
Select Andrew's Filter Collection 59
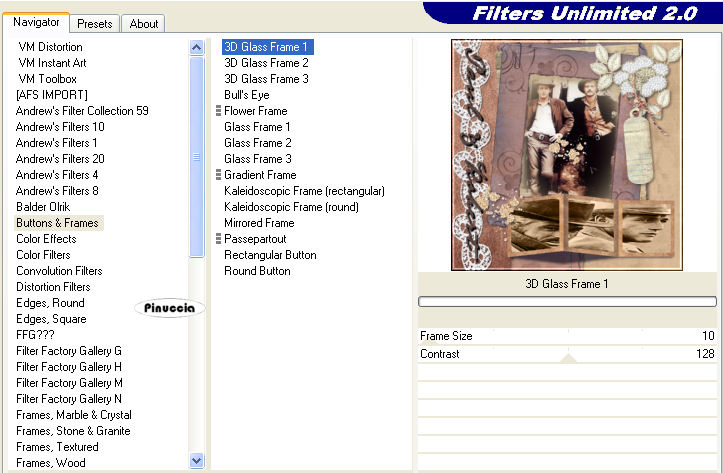82,111
